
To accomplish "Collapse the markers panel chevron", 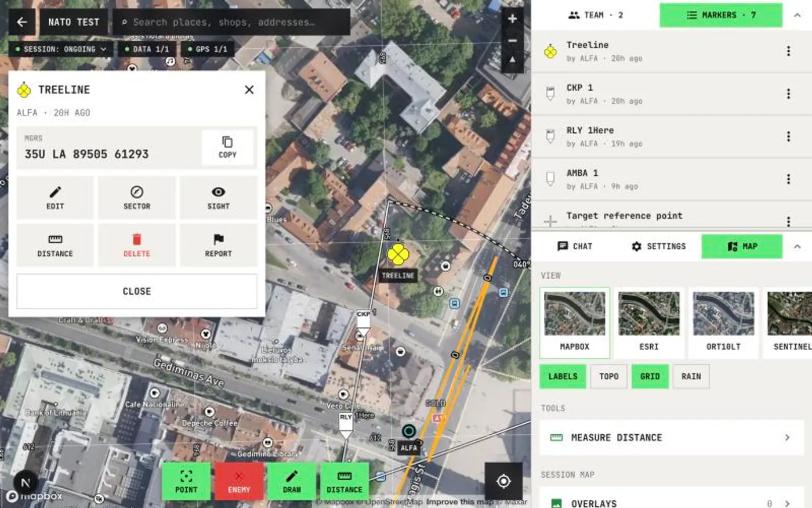I will [x=797, y=16].
